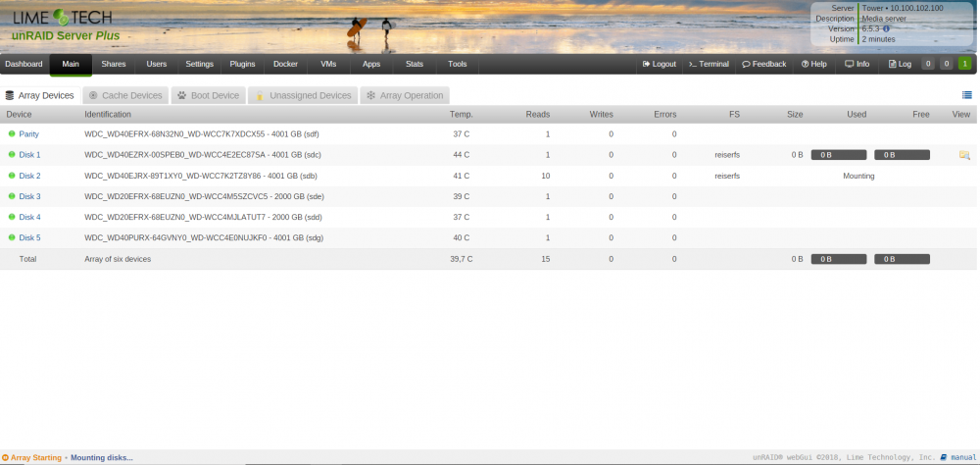Open the green notification counter showing 1
980x465 pixels.
tap(965, 64)
